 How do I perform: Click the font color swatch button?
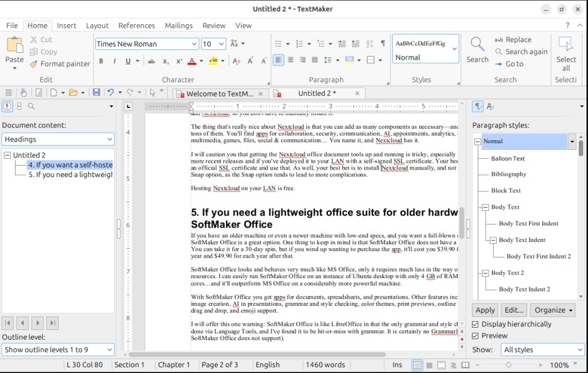click(x=192, y=61)
